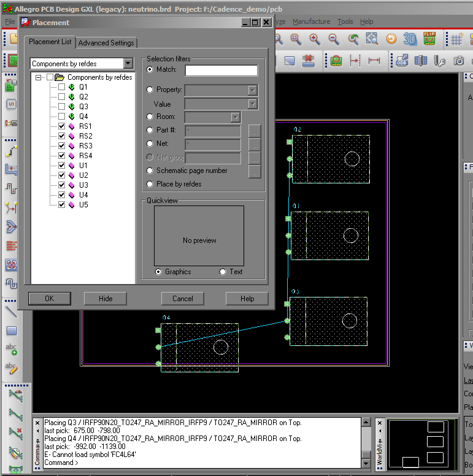Click the linear dimension measure icon
This screenshot has width=473, height=476.
374,61
